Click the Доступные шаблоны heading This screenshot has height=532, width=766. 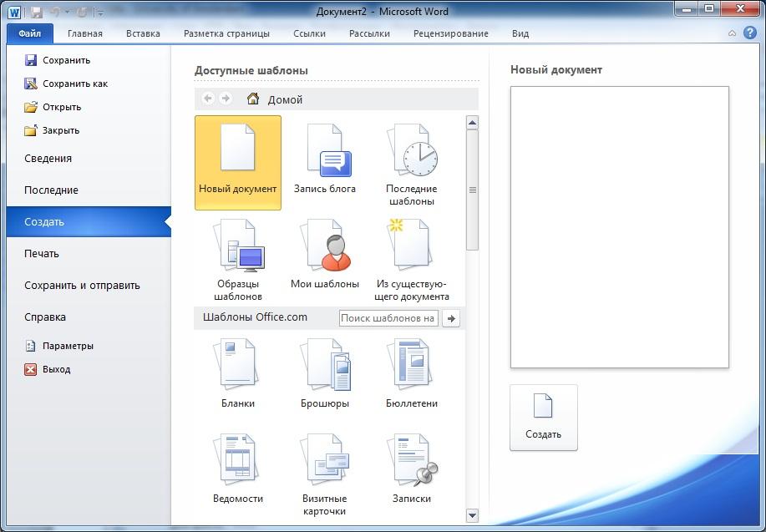pyautogui.click(x=251, y=70)
